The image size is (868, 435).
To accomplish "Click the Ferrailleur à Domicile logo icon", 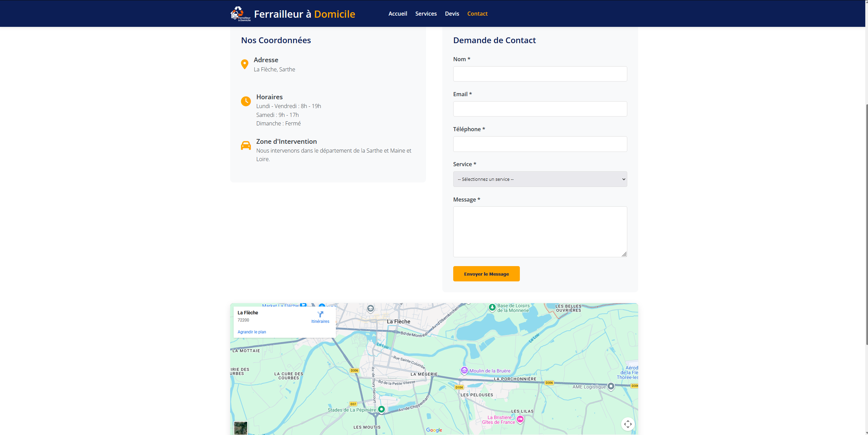I will [240, 14].
